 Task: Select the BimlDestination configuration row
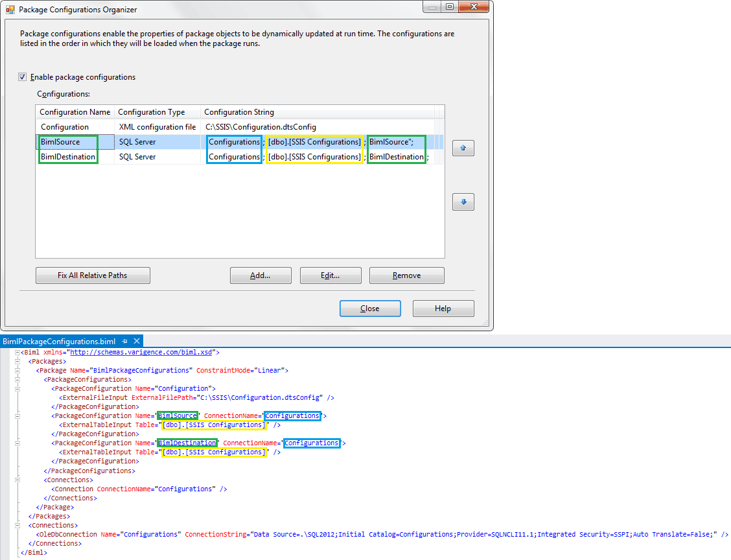(68, 157)
